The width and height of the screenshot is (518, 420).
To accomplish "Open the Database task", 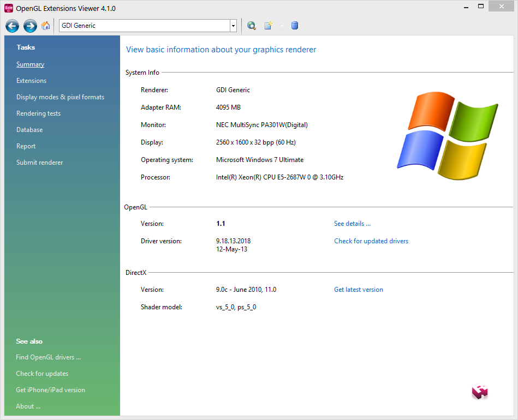I will [x=29, y=130].
